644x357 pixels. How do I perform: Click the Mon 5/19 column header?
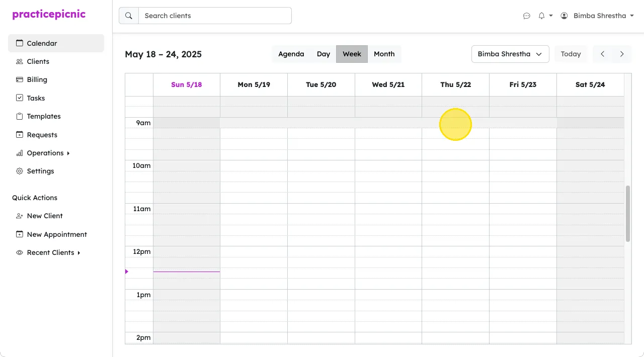point(254,84)
